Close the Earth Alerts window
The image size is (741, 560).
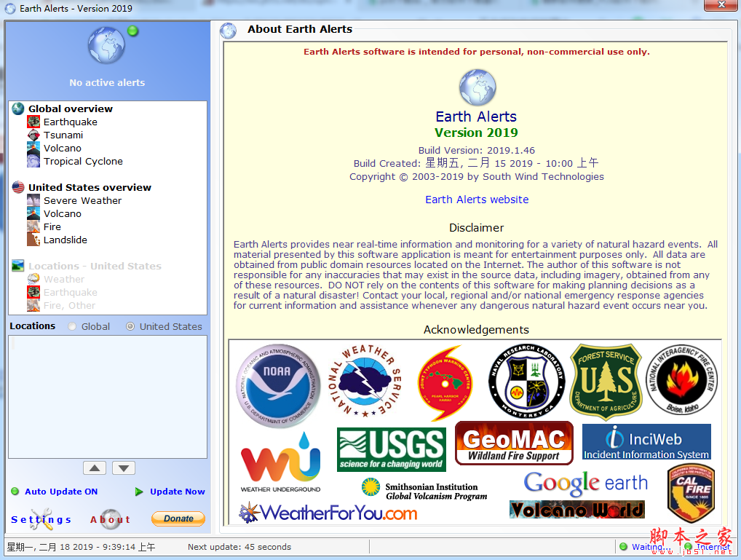(721, 4)
